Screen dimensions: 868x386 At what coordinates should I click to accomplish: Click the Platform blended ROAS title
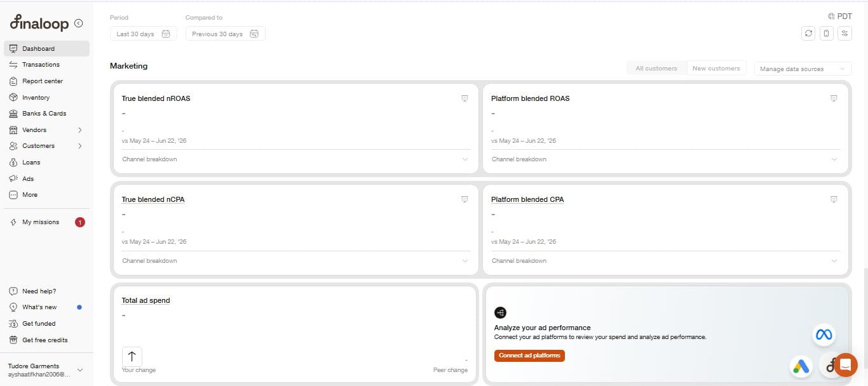coord(531,98)
